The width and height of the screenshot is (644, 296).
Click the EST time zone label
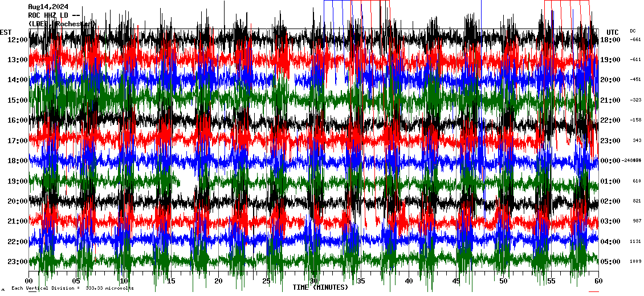6,32
